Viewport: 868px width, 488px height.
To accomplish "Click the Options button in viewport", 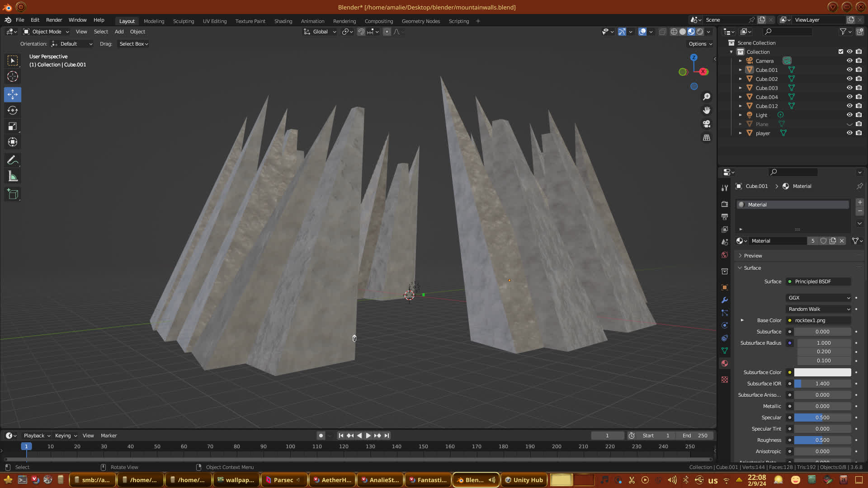I will (x=700, y=44).
